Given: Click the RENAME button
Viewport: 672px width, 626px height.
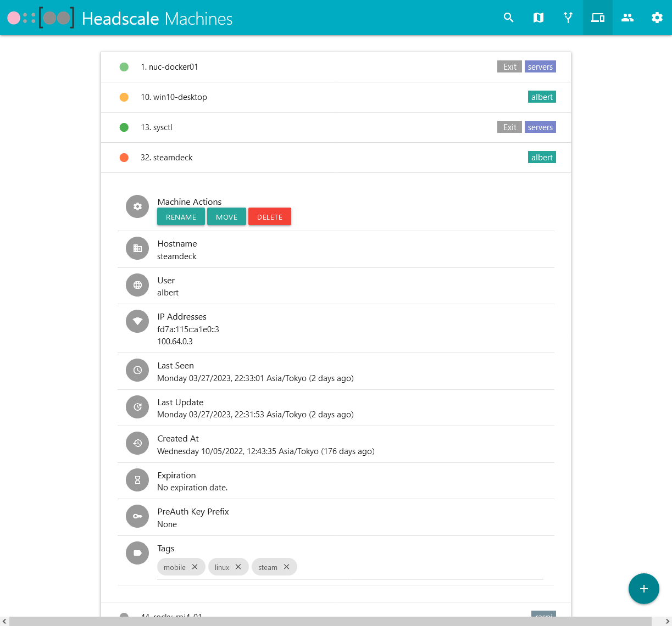Looking at the screenshot, I should point(181,217).
